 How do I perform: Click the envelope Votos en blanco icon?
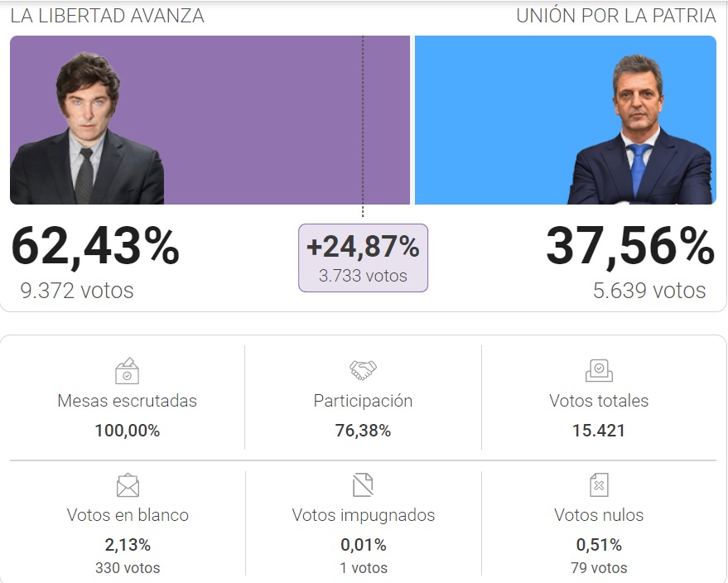(128, 485)
